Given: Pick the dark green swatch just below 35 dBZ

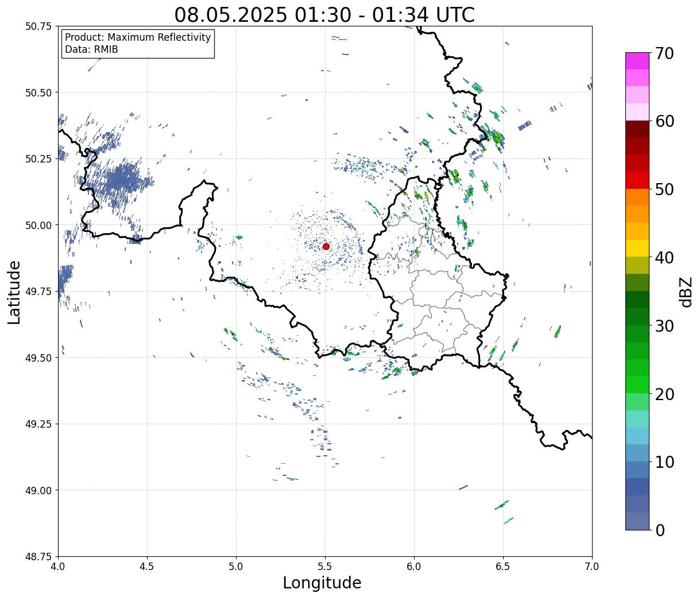Looking at the screenshot, I should pyautogui.click(x=637, y=299).
